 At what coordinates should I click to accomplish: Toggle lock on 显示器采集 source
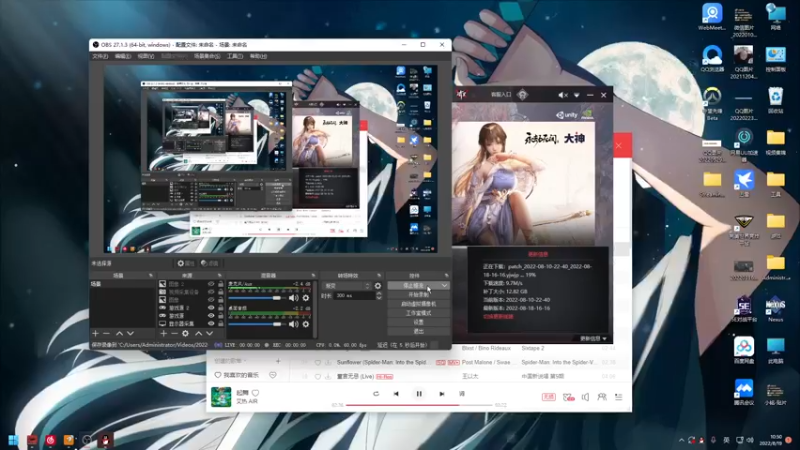tap(220, 323)
